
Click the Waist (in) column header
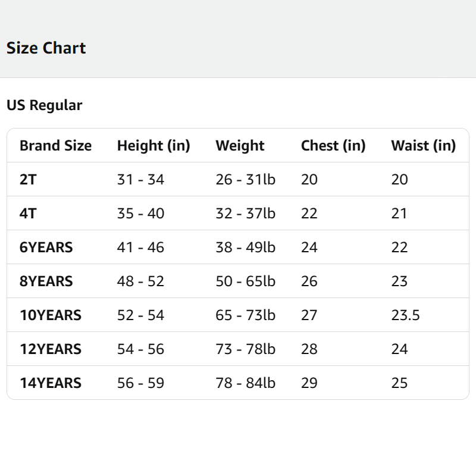tap(423, 146)
